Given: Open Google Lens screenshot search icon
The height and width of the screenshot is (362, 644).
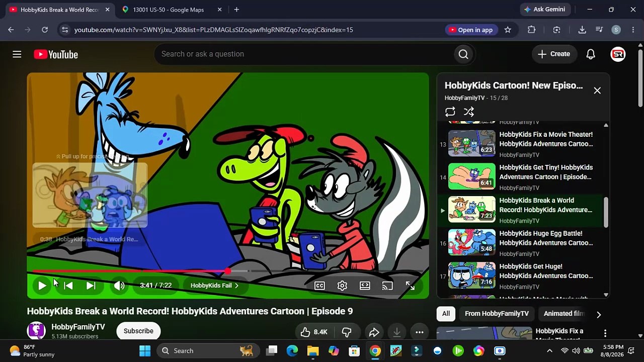Looking at the screenshot, I should (x=556, y=30).
